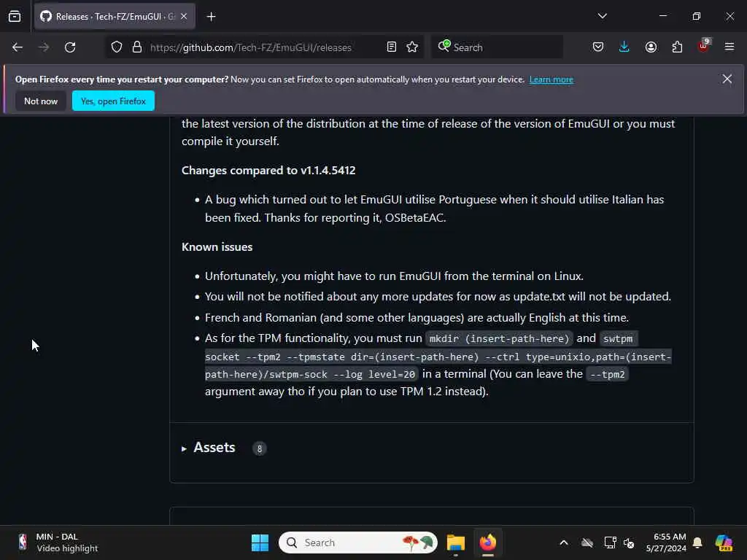The width and height of the screenshot is (747, 560).
Task: Select the Releases Tech-FZ/EmuGUI tab
Action: point(115,17)
